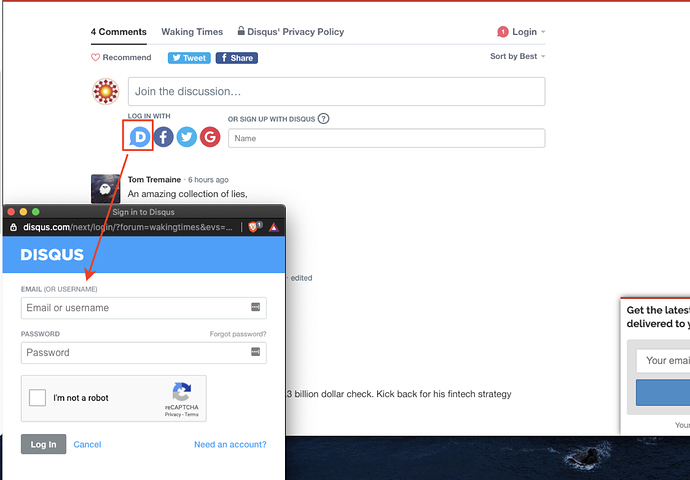Click the 6 hours ago timestamp
The width and height of the screenshot is (690, 480).
(x=208, y=180)
